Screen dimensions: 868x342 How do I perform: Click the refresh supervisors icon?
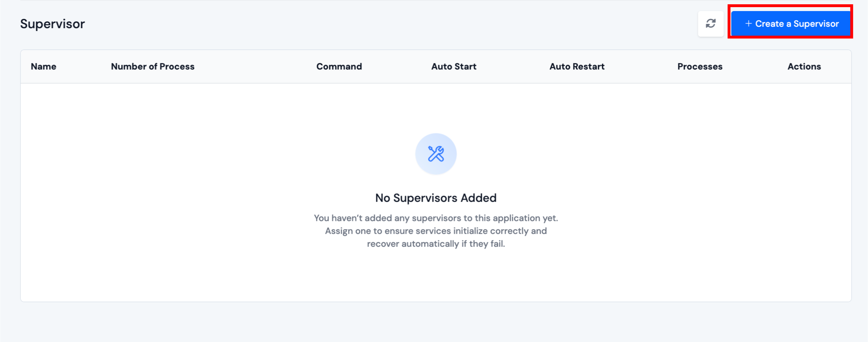[711, 24]
